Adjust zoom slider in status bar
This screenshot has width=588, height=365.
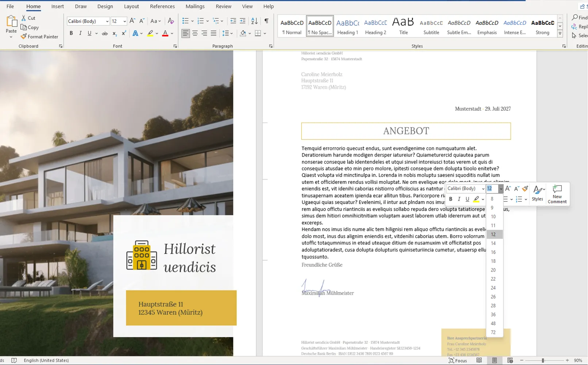pyautogui.click(x=543, y=360)
